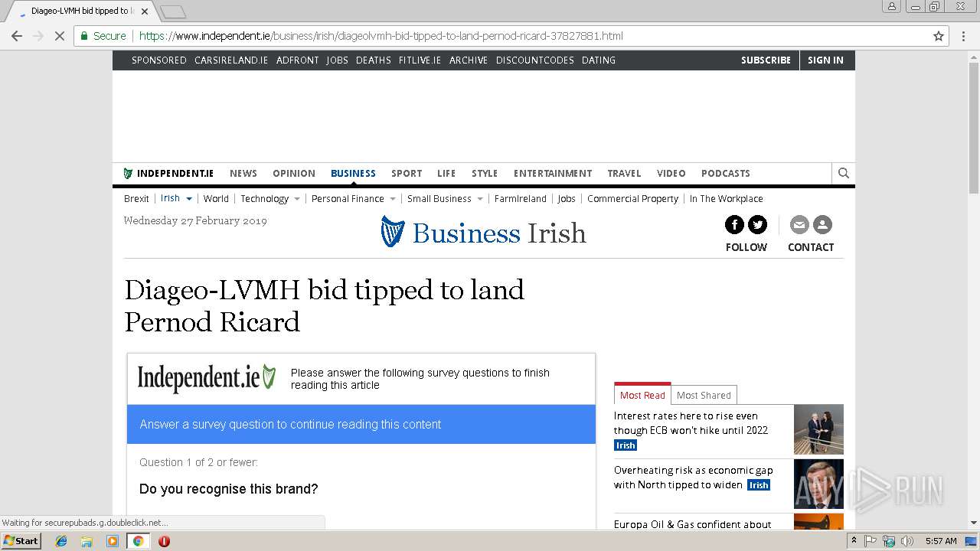
Task: Open the Brexit subsection link
Action: tap(136, 199)
